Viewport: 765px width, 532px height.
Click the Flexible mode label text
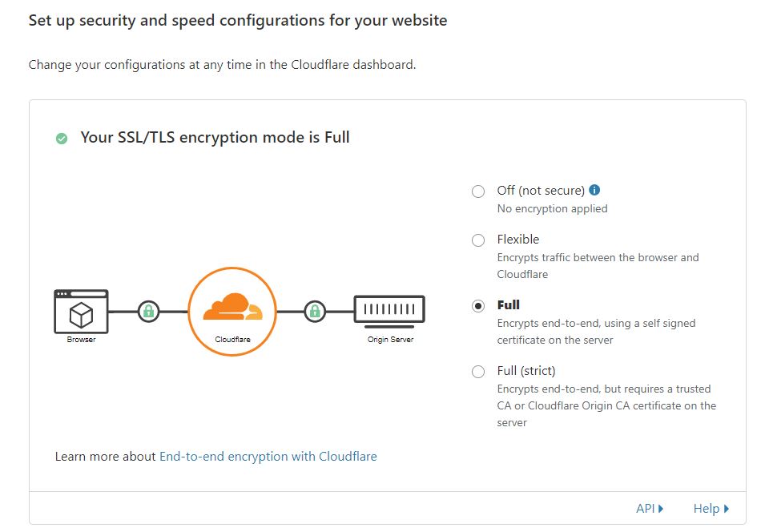click(x=520, y=239)
